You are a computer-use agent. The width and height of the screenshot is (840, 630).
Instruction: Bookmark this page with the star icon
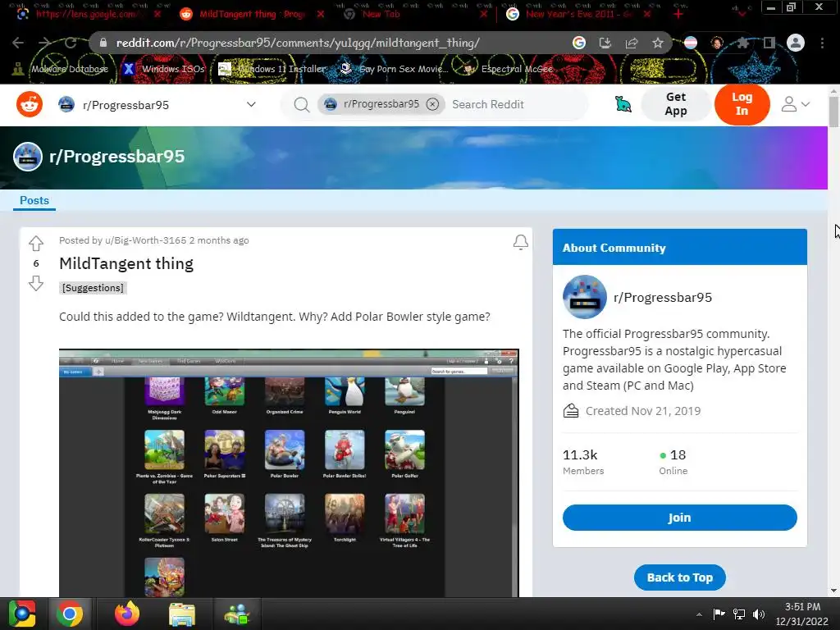coord(658,43)
